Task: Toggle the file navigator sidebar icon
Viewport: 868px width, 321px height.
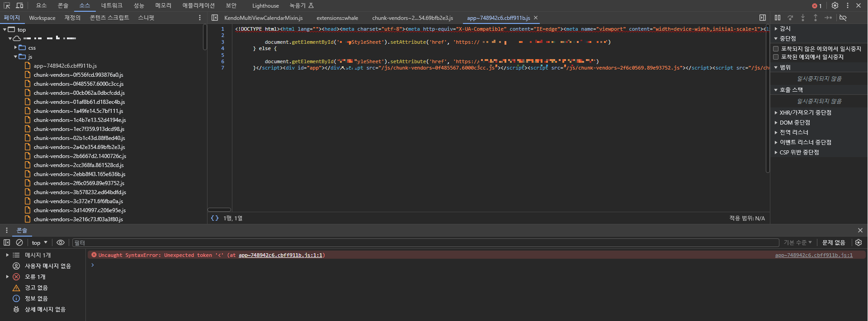Action: click(215, 18)
